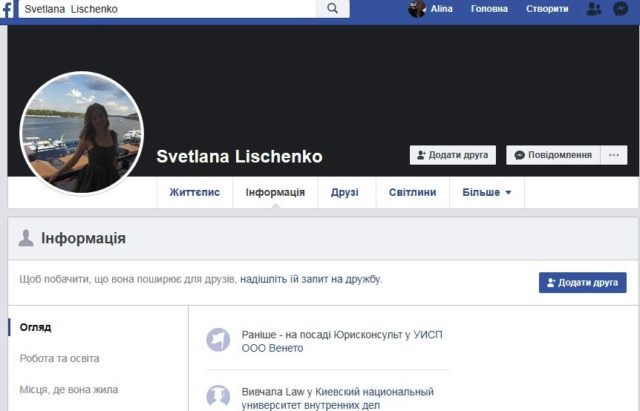Open the friend requests icon
This screenshot has width=640, height=411.
tap(594, 9)
